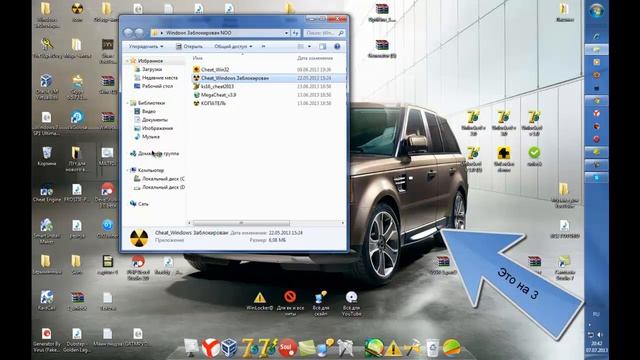
Task: Open Недавние места in the navigation pane
Action: click(x=160, y=78)
